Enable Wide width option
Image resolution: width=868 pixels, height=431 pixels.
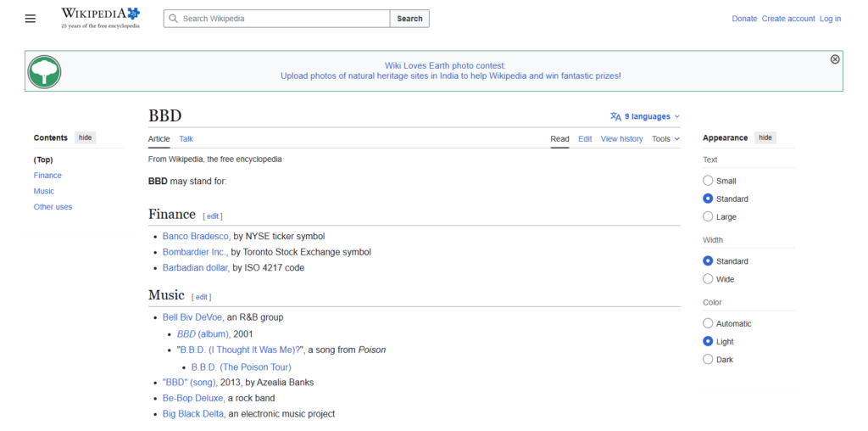tap(708, 279)
